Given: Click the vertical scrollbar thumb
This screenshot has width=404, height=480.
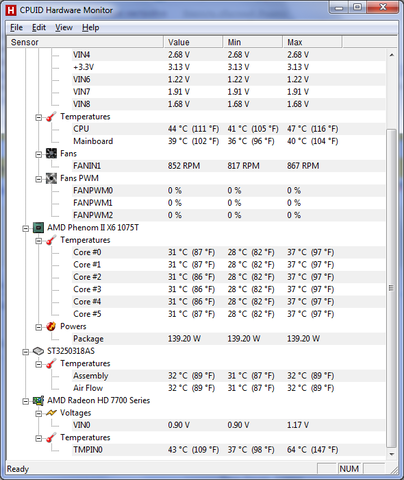Looking at the screenshot, I should click(x=392, y=288).
